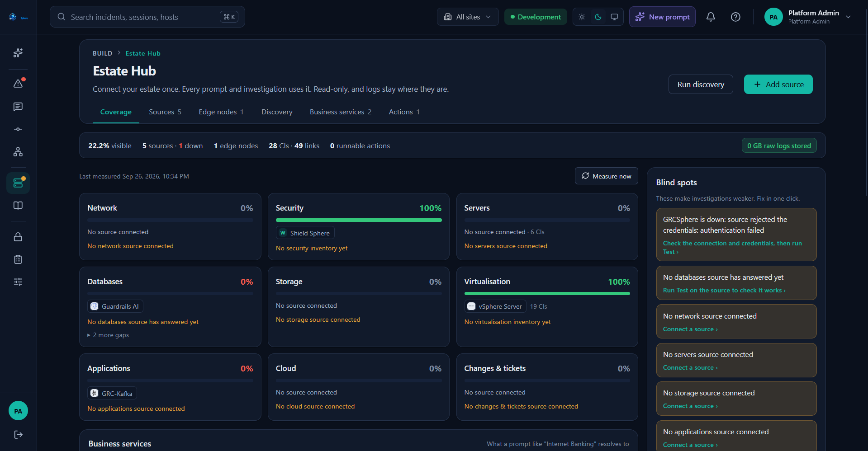Click the New prompt button
The height and width of the screenshot is (451, 868).
(662, 17)
